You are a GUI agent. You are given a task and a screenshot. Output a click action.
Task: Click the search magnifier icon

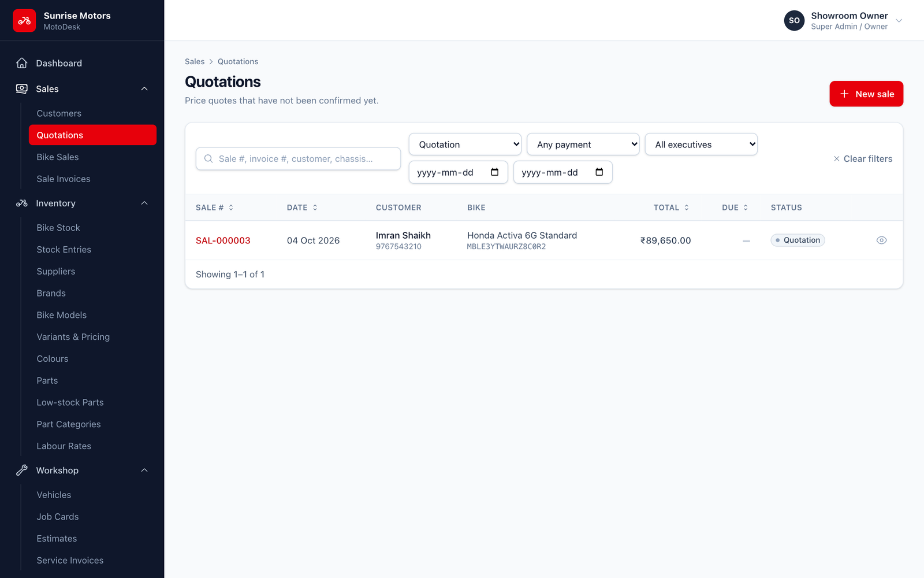click(208, 159)
